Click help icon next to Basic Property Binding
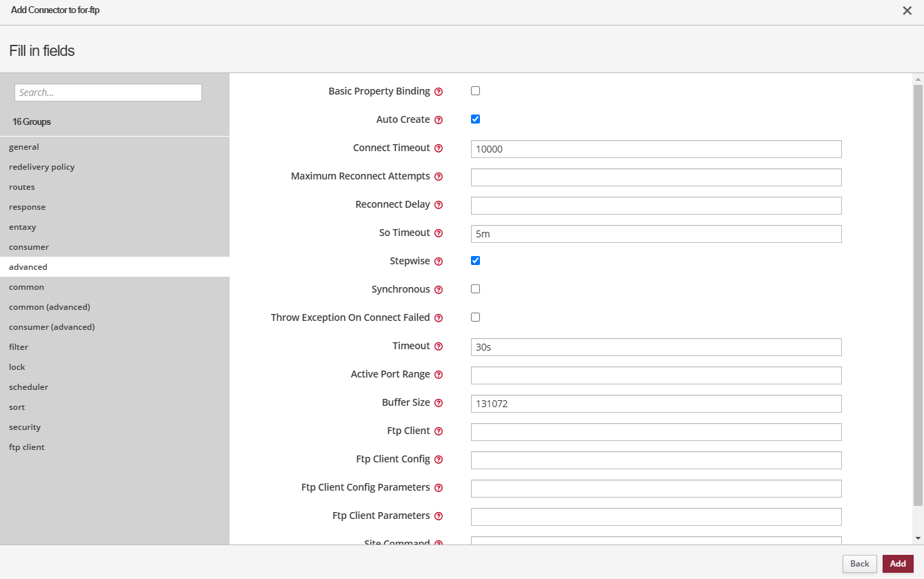 pyautogui.click(x=439, y=92)
